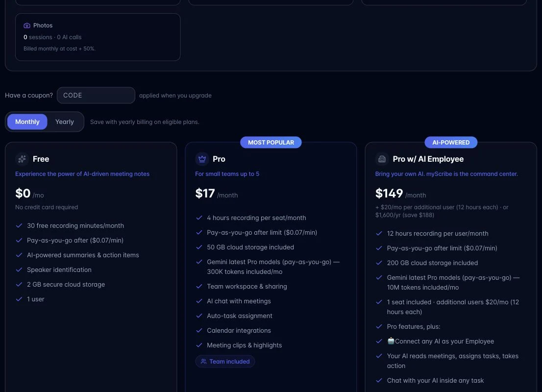
Task: Click checkmark beside Auto-task assignment
Action: click(x=199, y=316)
